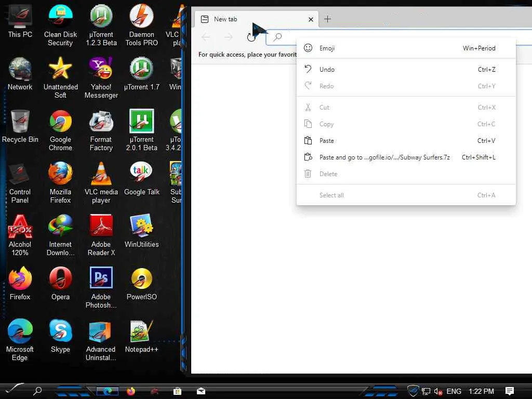The image size is (532, 399).
Task: Click the Select all menu entry
Action: tap(406, 195)
